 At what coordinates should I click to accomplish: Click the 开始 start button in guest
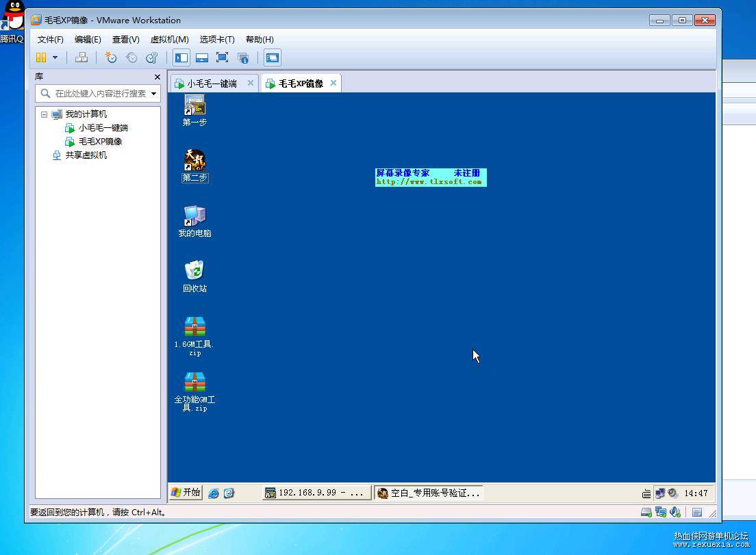point(186,492)
